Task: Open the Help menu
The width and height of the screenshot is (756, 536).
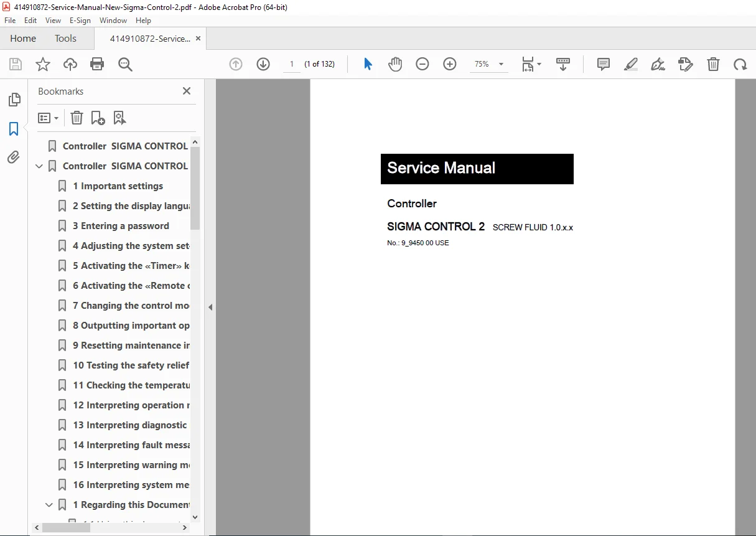Action: [143, 20]
